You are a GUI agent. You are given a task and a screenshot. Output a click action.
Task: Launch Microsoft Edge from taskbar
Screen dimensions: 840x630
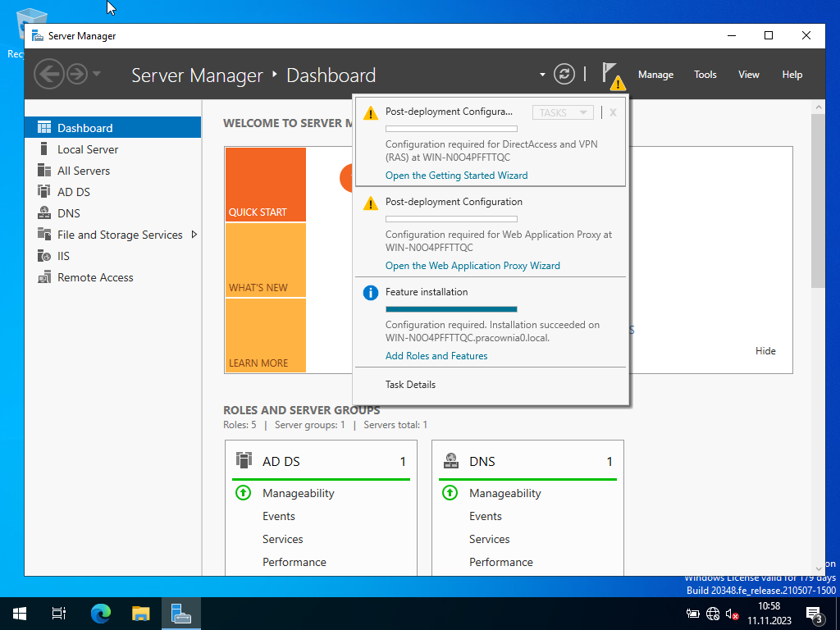[x=100, y=614]
